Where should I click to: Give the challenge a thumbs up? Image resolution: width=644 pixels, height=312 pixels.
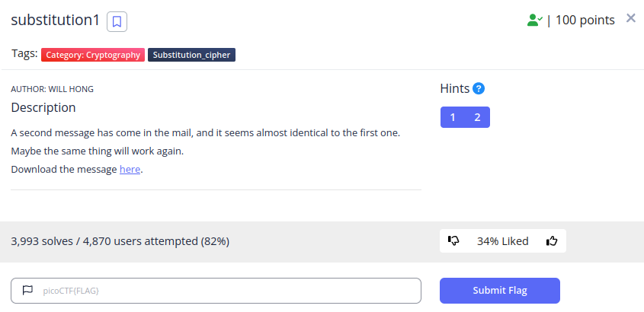click(552, 241)
